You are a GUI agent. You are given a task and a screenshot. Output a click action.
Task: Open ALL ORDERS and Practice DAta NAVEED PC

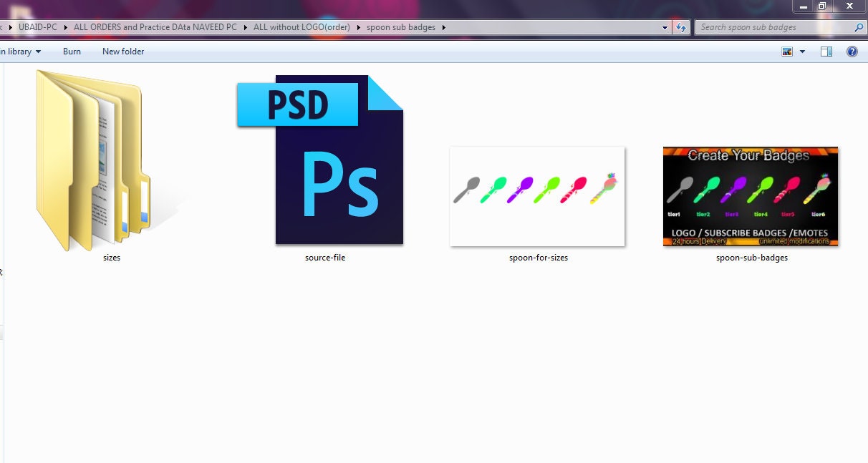[155, 26]
